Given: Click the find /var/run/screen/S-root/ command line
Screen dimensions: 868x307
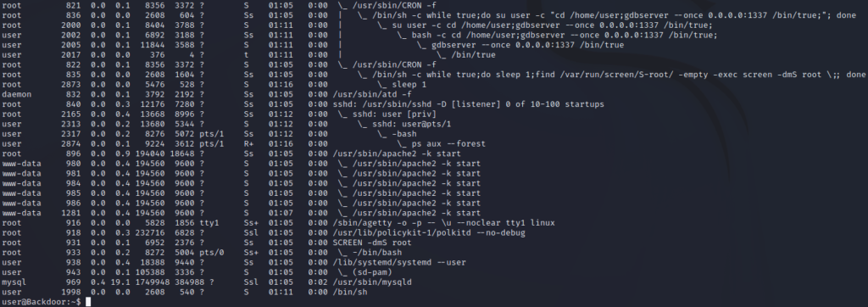Looking at the screenshot, I should click(x=434, y=75).
